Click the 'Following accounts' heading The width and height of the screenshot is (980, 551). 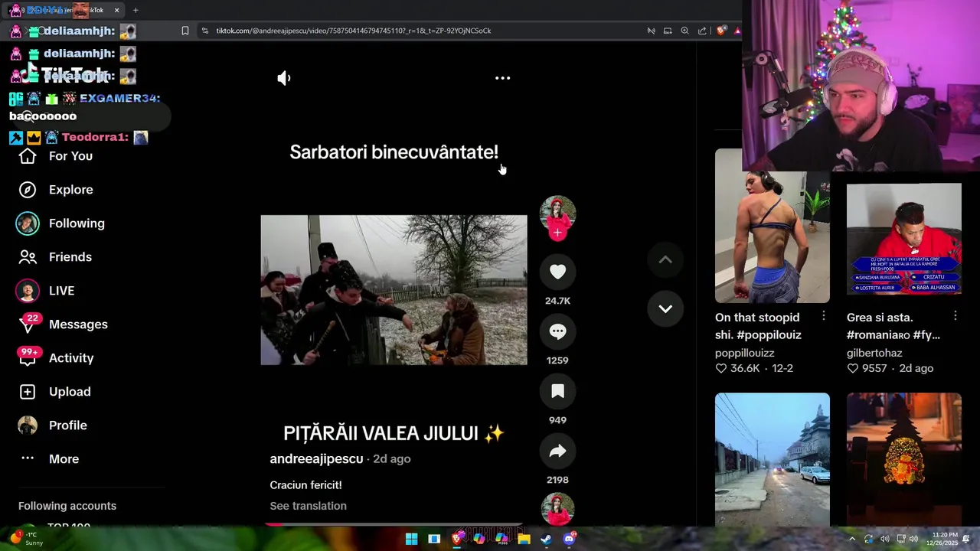coord(67,506)
